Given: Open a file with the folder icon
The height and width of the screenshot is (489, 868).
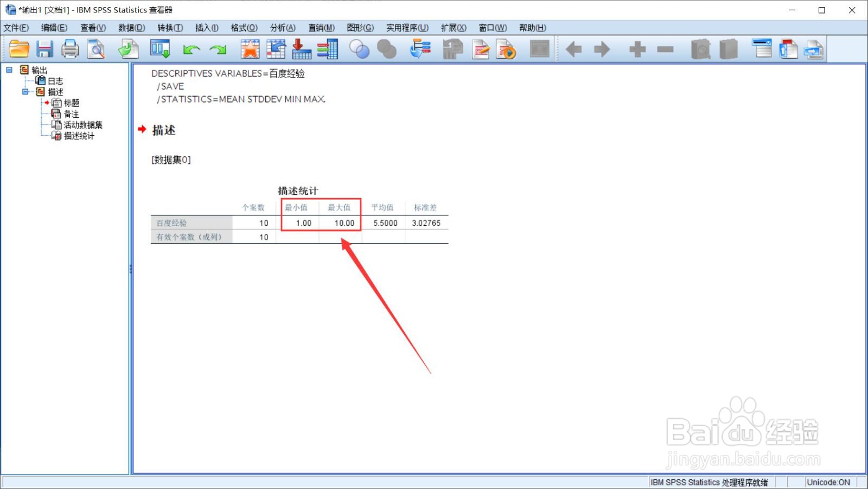Looking at the screenshot, I should tap(19, 49).
